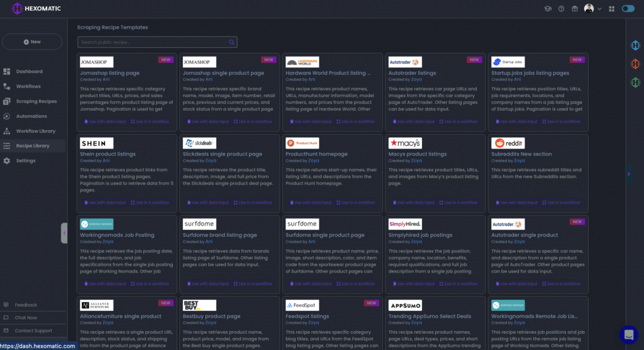
Task: Click the Best Buy logo thumbnail
Action: (x=199, y=305)
